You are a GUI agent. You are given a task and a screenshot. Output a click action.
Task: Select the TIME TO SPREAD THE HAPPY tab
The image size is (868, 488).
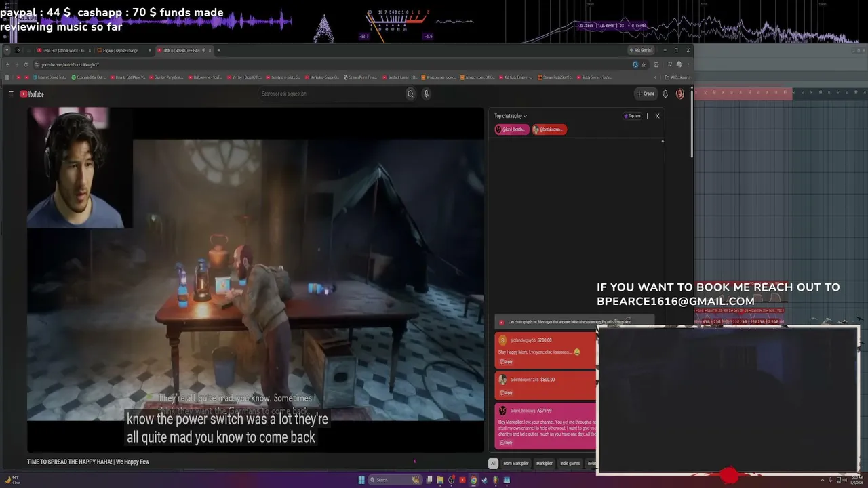tap(184, 50)
